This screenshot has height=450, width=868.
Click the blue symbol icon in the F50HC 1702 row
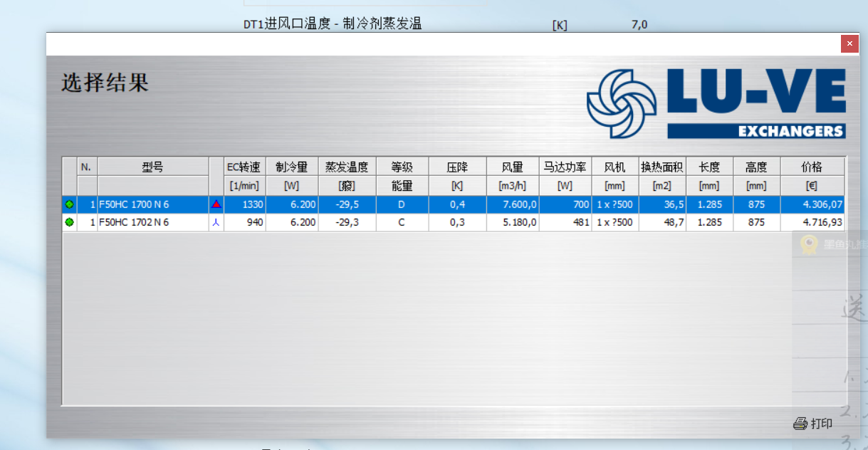coord(216,222)
